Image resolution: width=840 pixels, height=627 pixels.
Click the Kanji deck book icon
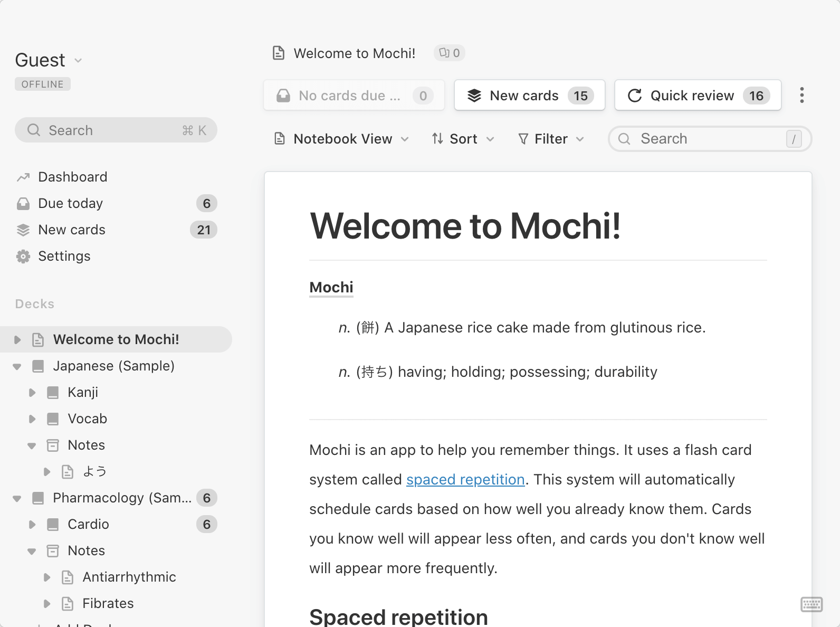click(x=53, y=392)
